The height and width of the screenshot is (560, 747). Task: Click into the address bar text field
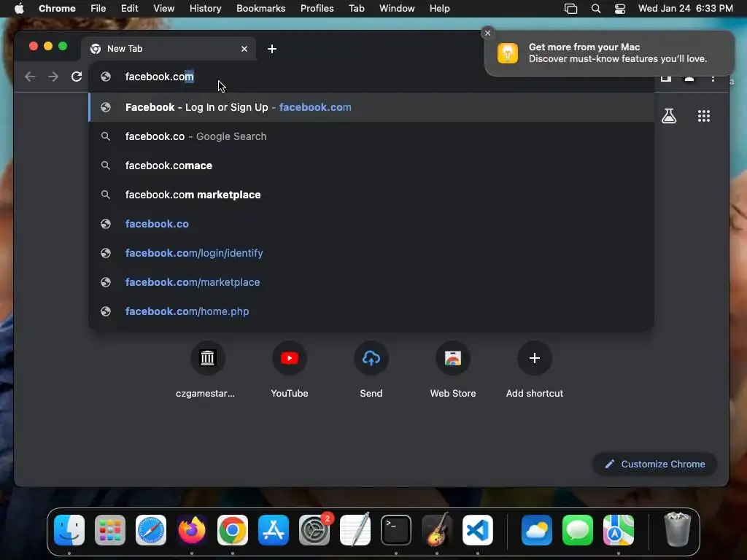[371, 77]
